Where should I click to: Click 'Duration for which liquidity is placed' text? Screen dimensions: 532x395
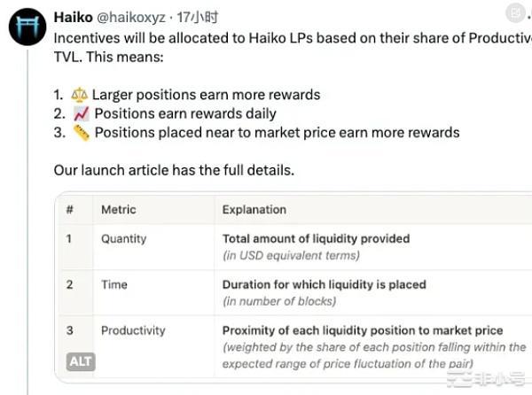[x=325, y=284]
